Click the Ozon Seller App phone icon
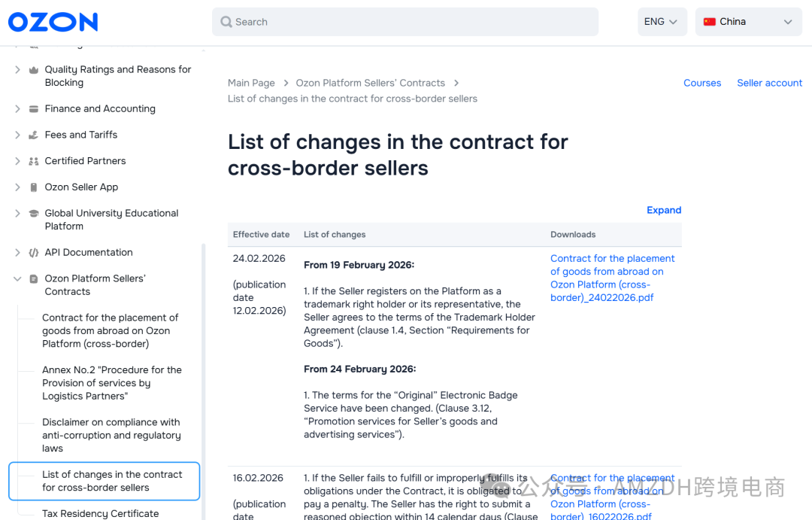The height and width of the screenshot is (520, 812). click(34, 187)
